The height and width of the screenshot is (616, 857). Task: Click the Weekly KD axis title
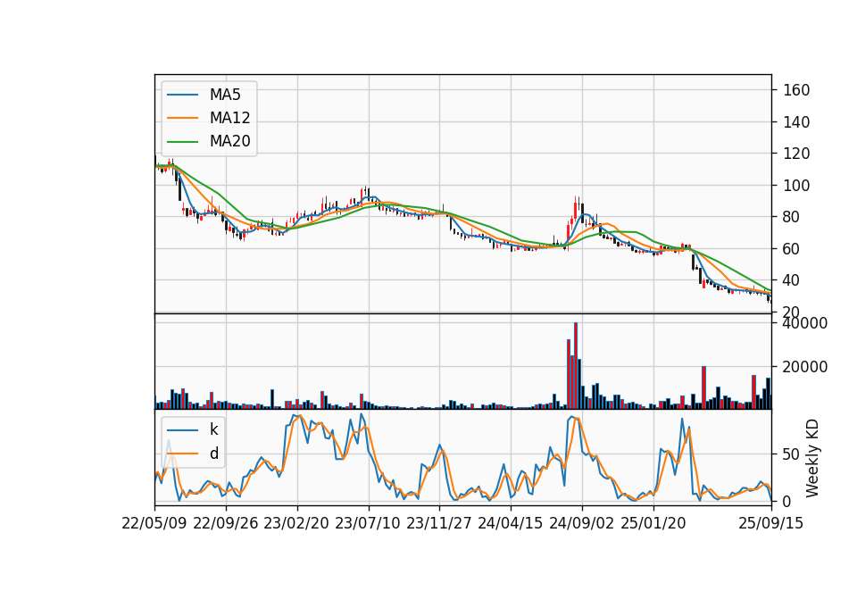pyautogui.click(x=812, y=458)
